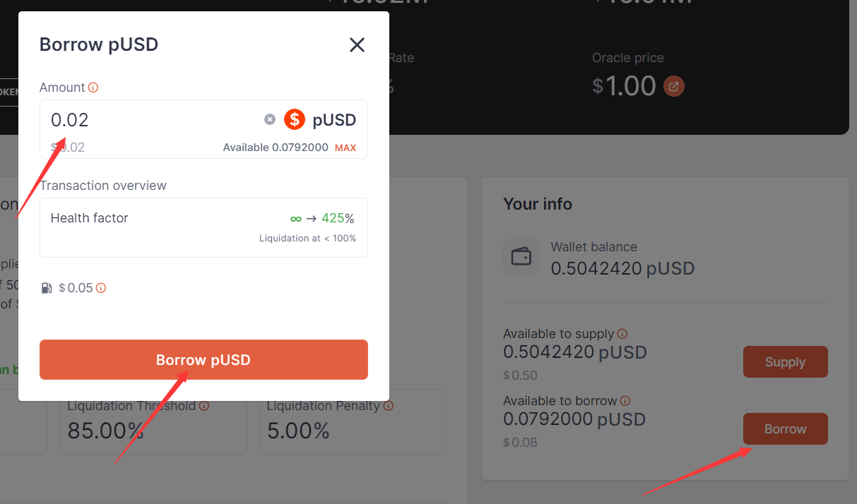
Task: Click the Available to borrow info icon
Action: pyautogui.click(x=625, y=401)
